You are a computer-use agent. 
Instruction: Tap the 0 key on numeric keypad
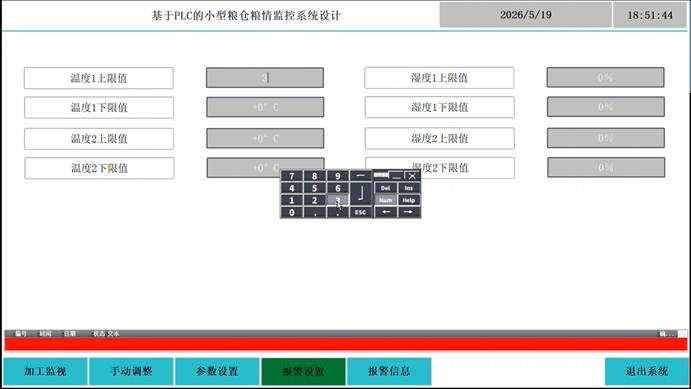[292, 212]
